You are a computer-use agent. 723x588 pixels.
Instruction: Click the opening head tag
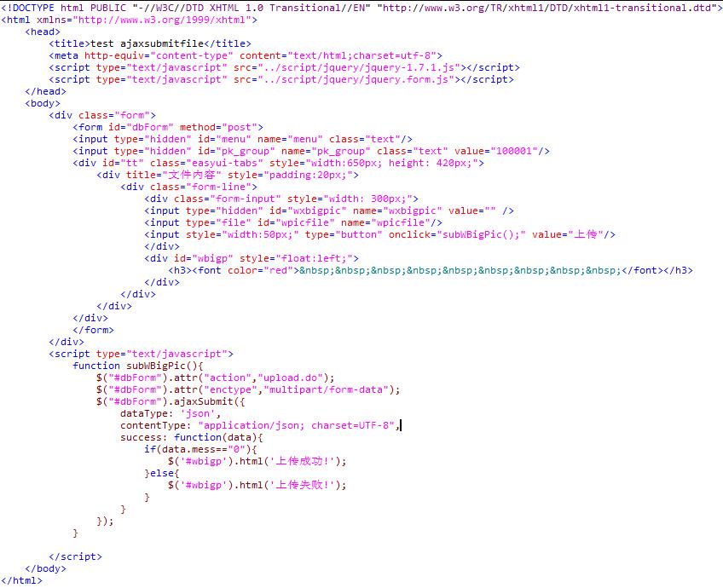pyautogui.click(x=43, y=32)
